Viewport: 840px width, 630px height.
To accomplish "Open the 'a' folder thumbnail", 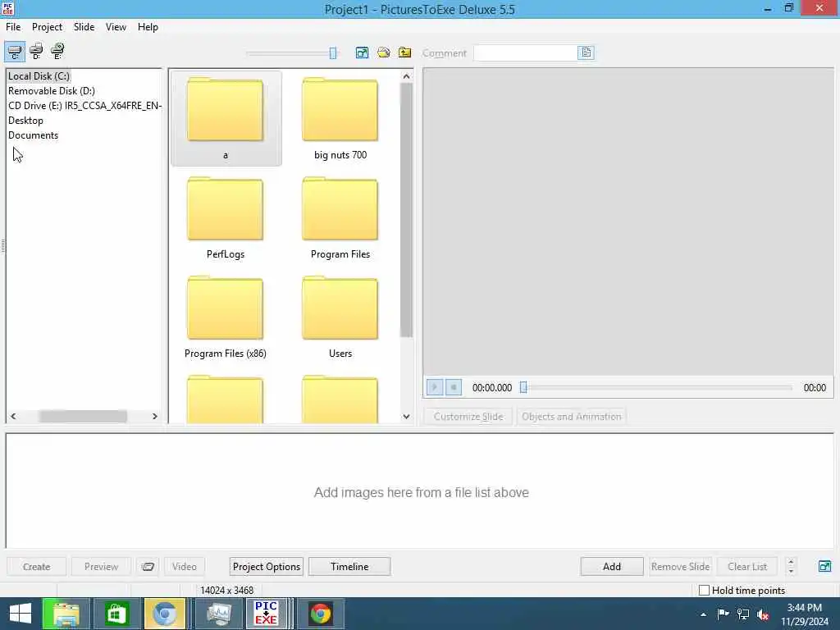I will coord(226,118).
